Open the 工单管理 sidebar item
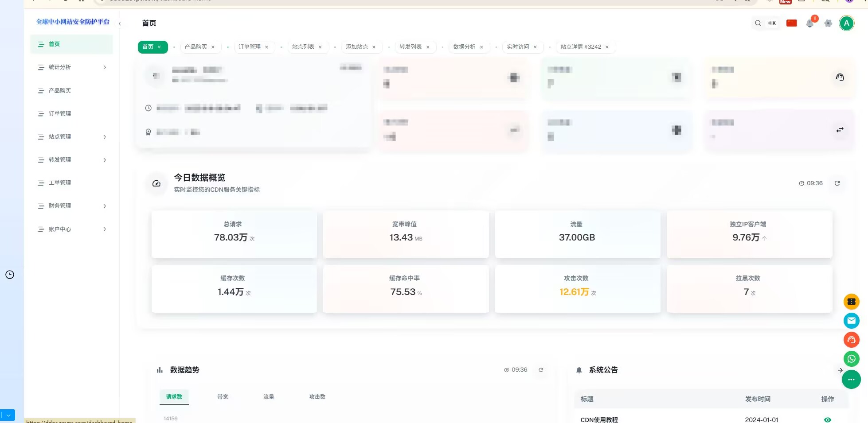The image size is (868, 423). point(60,183)
